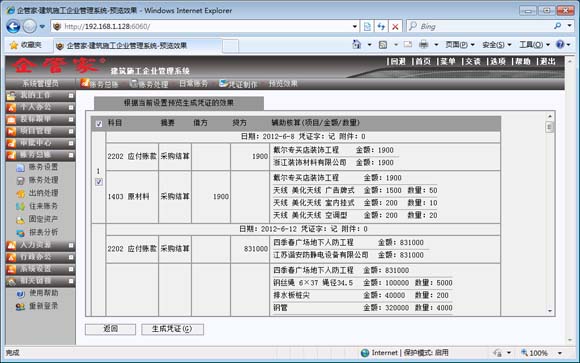Uncheck the checkbox for voucher row 1
Image resolution: width=580 pixels, height=363 pixels.
pyautogui.click(x=99, y=182)
